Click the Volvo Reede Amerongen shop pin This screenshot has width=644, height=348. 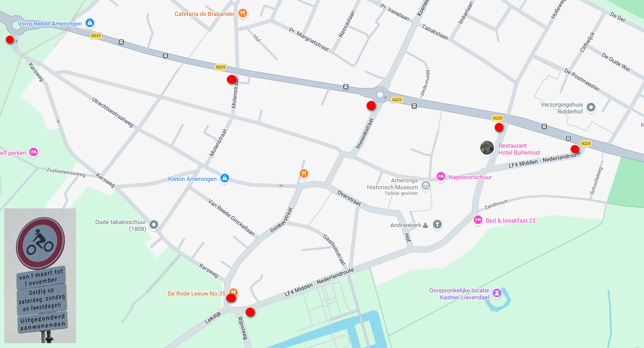pyautogui.click(x=90, y=23)
